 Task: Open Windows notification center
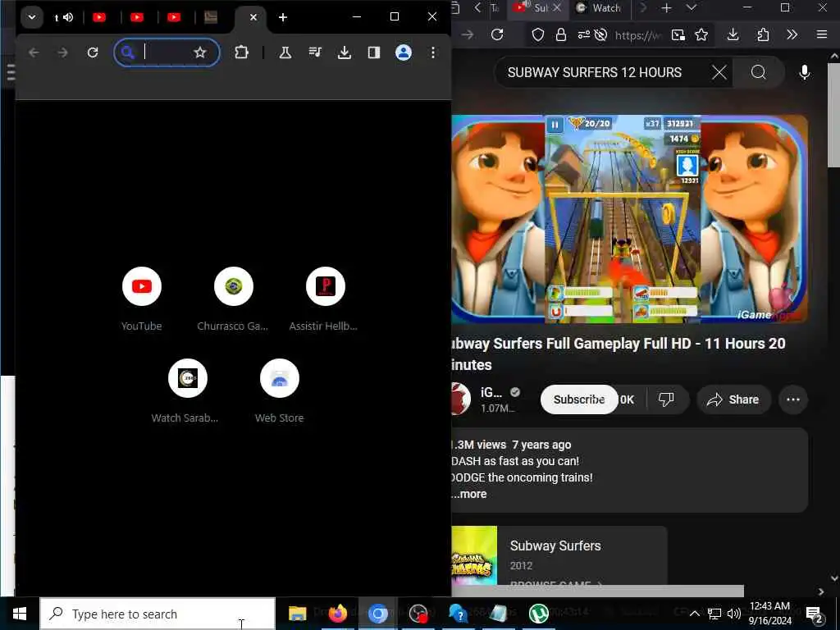click(815, 614)
